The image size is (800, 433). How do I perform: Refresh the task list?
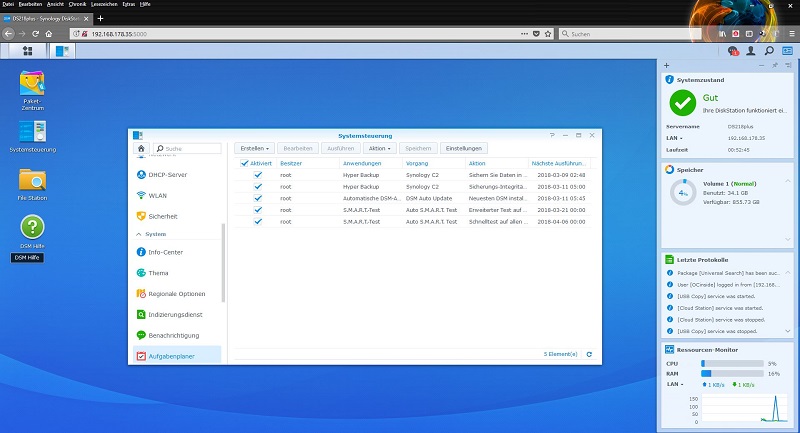[x=589, y=354]
